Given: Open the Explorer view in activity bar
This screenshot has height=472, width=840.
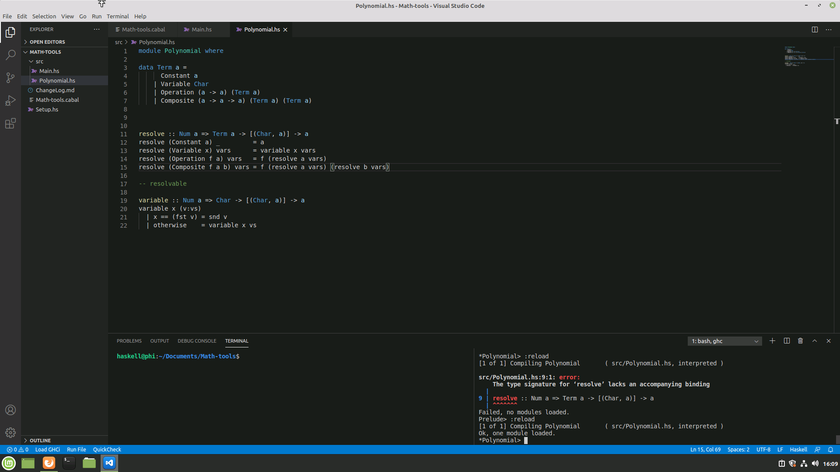Looking at the screenshot, I should (10, 33).
